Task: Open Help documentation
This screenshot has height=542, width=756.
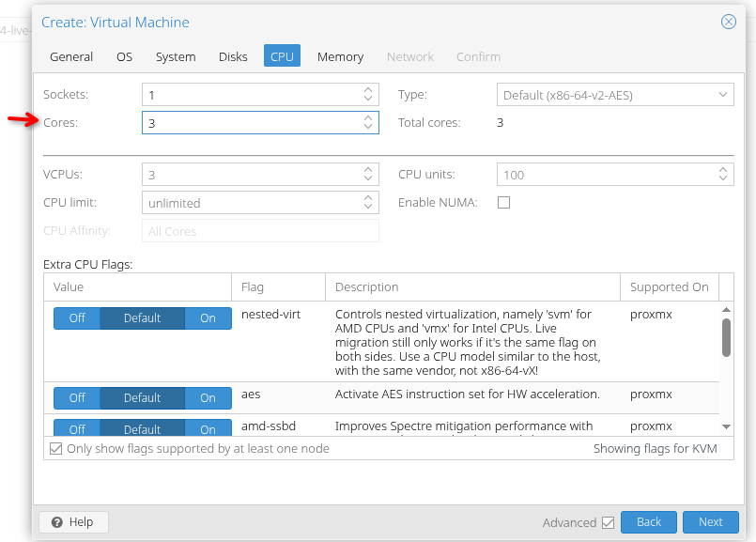Action: (73, 522)
